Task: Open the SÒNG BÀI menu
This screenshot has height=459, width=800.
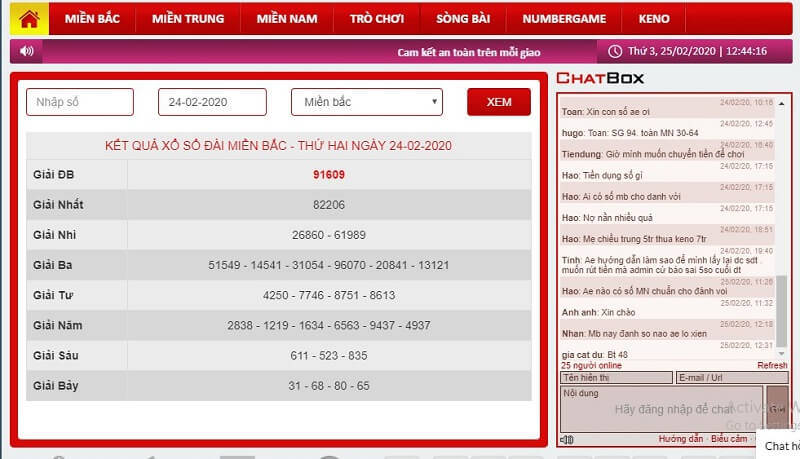Action: click(x=464, y=19)
